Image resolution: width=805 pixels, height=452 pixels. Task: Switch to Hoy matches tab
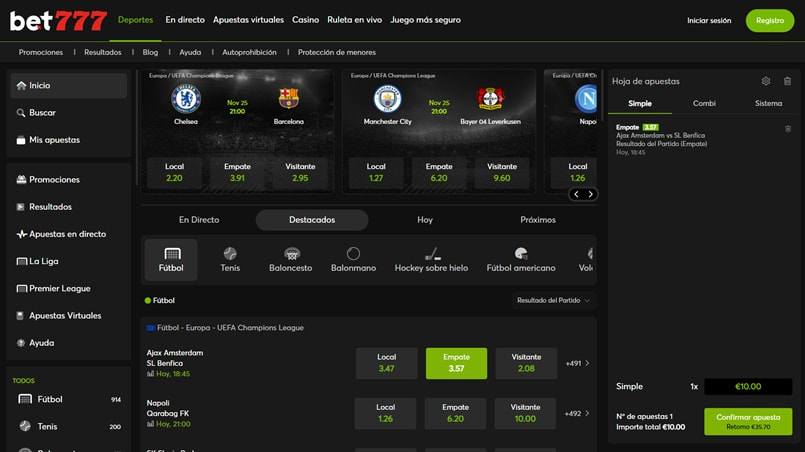425,220
